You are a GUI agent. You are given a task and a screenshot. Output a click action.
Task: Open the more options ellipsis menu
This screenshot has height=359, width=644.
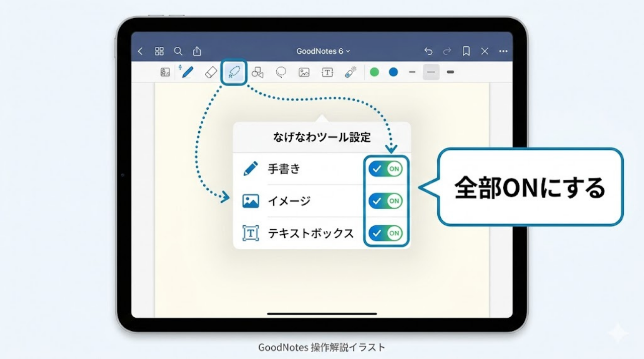(x=503, y=51)
